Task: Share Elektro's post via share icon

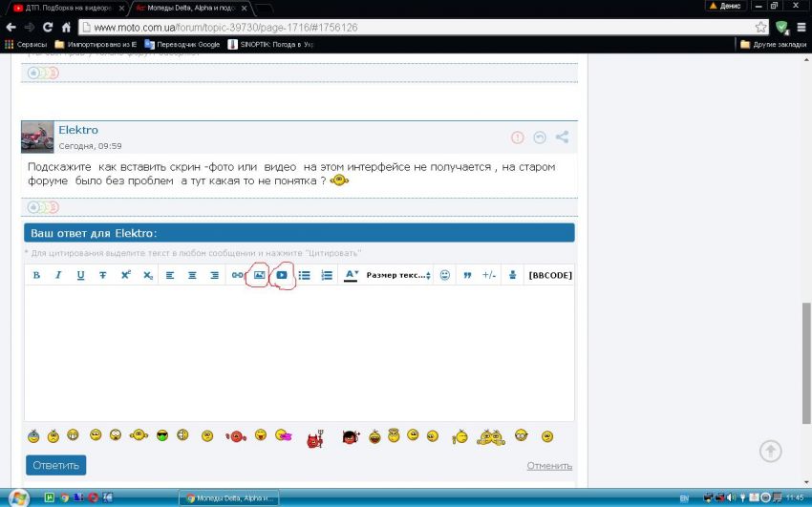Action: (x=562, y=137)
